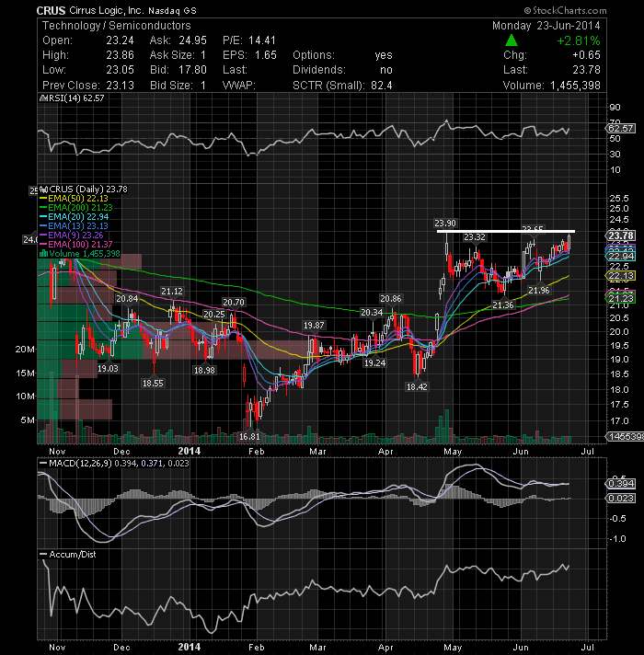Image resolution: width=644 pixels, height=655 pixels.
Task: Click the Bid price 17.80
Action: [x=192, y=70]
